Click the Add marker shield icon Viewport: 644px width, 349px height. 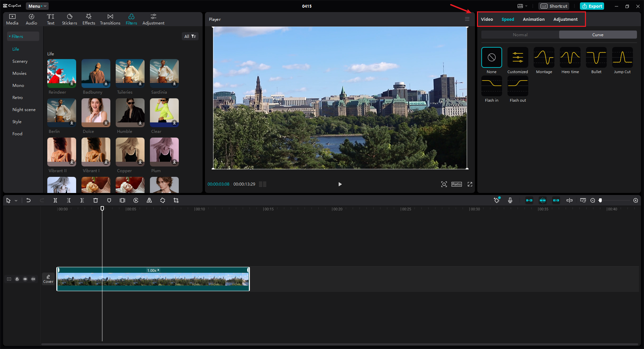pos(109,200)
